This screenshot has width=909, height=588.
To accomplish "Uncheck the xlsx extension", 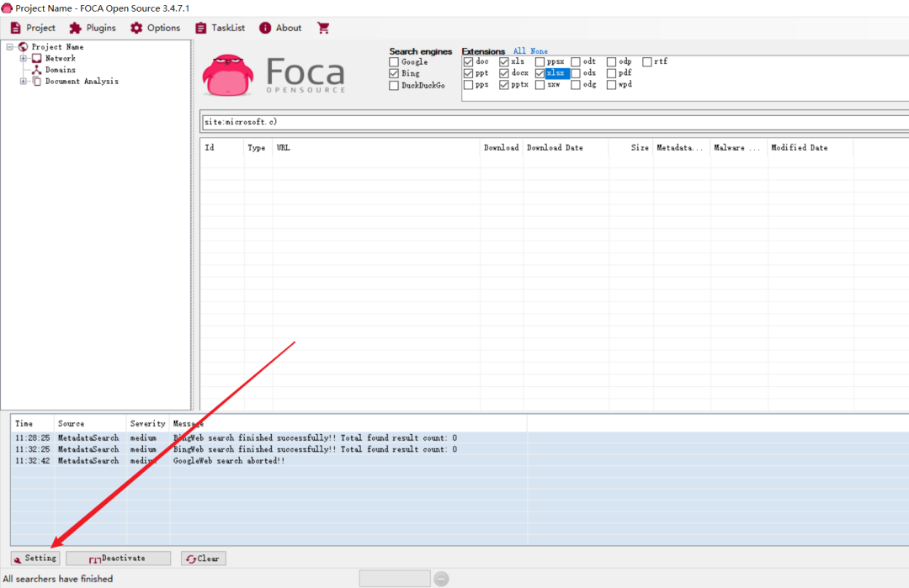I will (540, 73).
